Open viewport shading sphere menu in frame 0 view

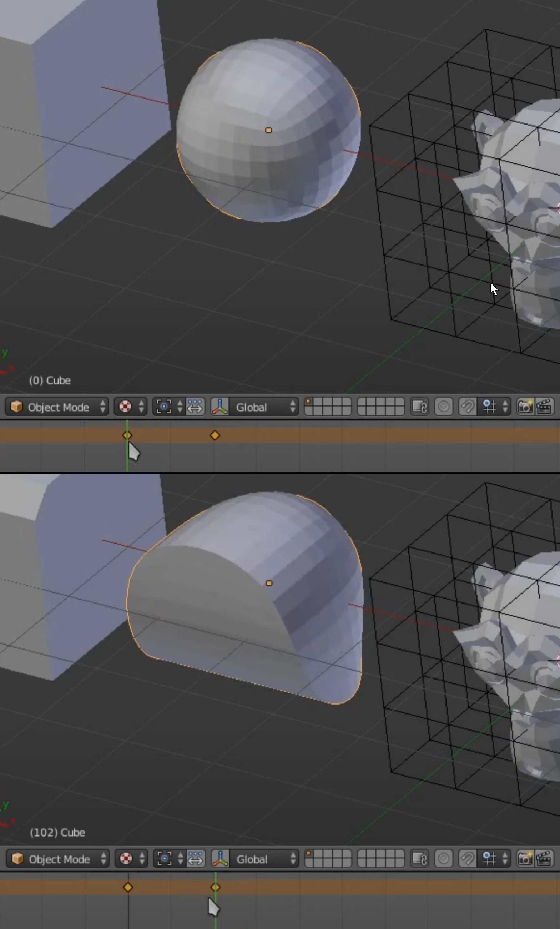131,407
